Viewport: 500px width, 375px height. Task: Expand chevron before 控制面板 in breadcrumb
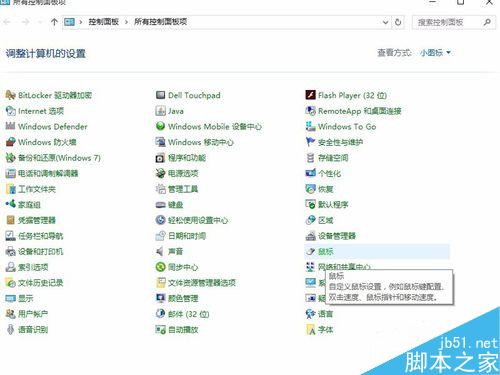[81, 22]
